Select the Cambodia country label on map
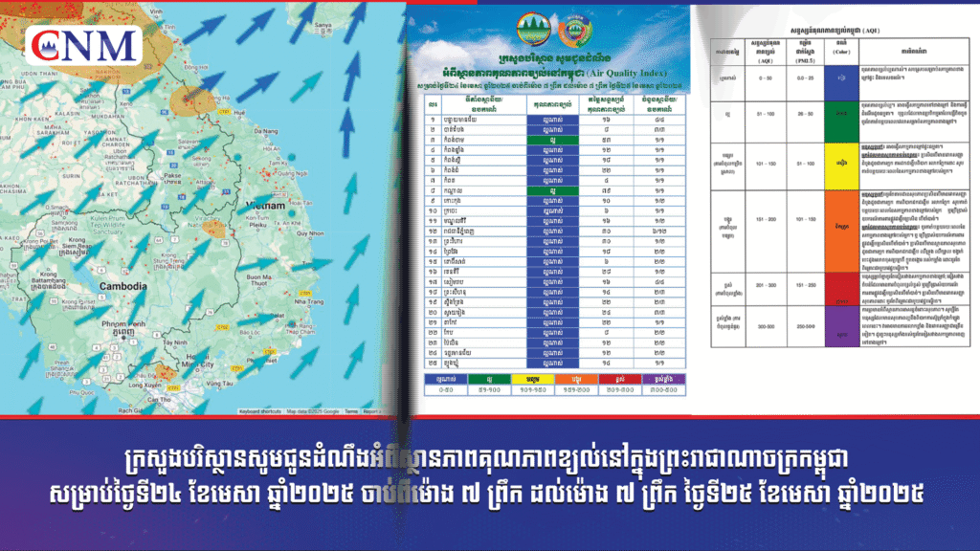Image resolution: width=980 pixels, height=551 pixels. [x=120, y=286]
